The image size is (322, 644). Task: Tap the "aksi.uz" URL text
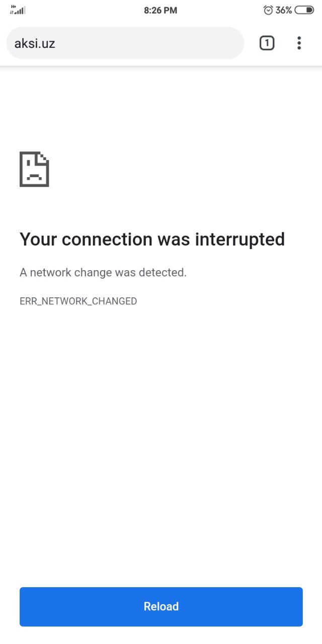tap(35, 44)
